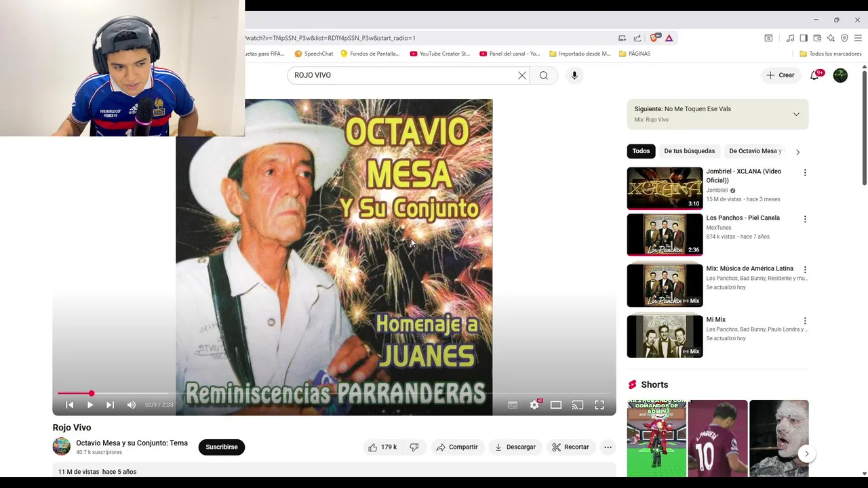Open Importado desde M... bookmarks folder
Viewport: 868px width, 488px height.
click(x=580, y=54)
